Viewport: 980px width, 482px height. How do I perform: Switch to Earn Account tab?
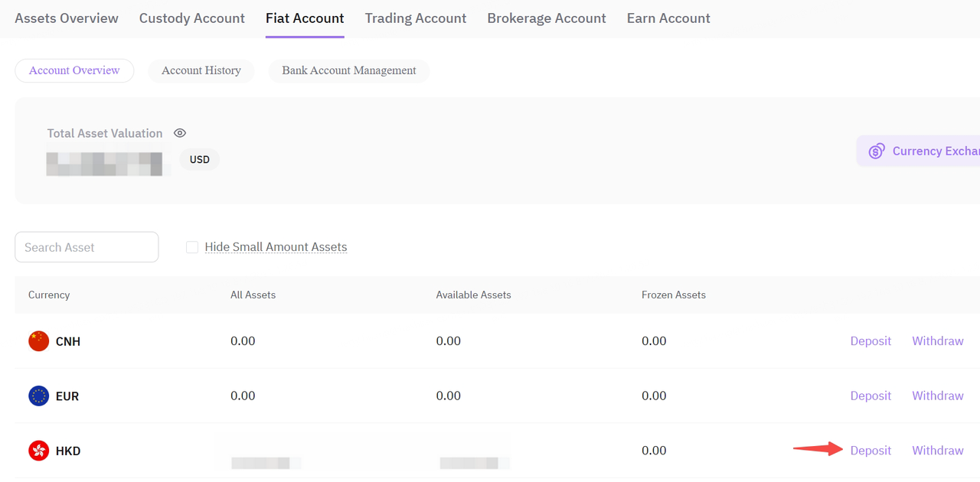click(668, 18)
